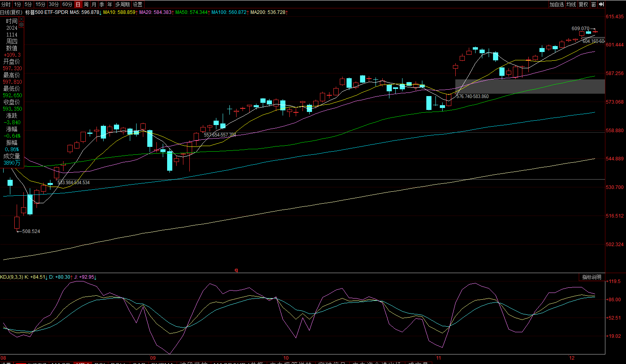
Task: Switch to 分时 intraday chart
Action: point(6,4)
